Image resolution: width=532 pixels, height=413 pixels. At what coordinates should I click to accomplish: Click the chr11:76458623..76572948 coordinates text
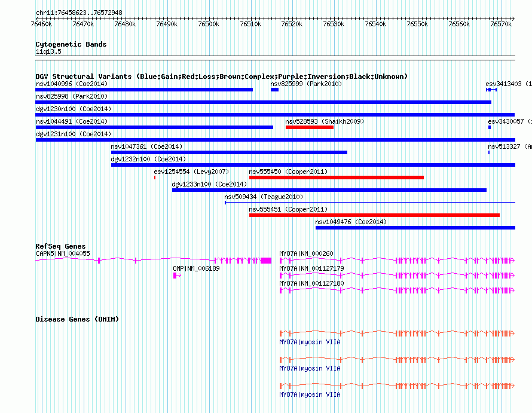[79, 13]
